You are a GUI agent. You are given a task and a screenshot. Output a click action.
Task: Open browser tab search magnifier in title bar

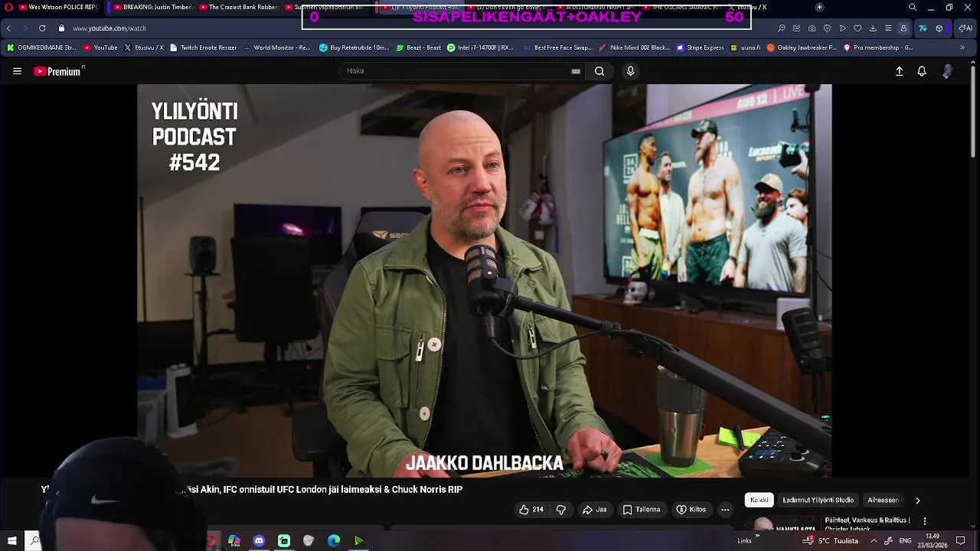(x=912, y=7)
